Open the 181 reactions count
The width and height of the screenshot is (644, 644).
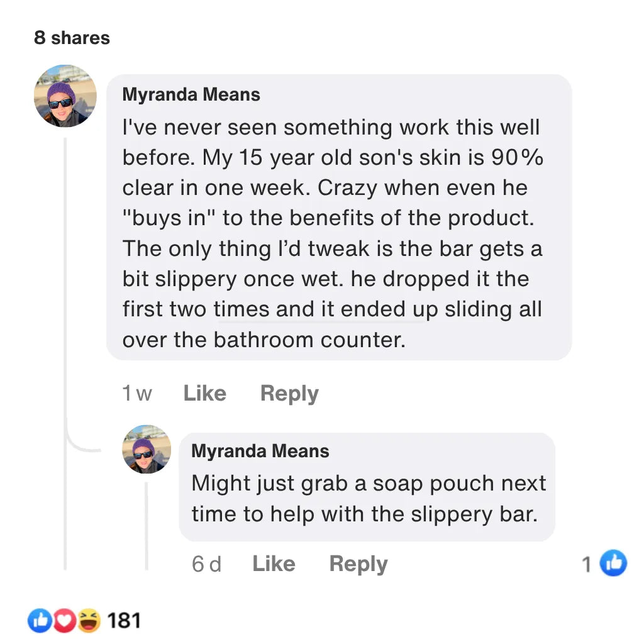tap(124, 621)
